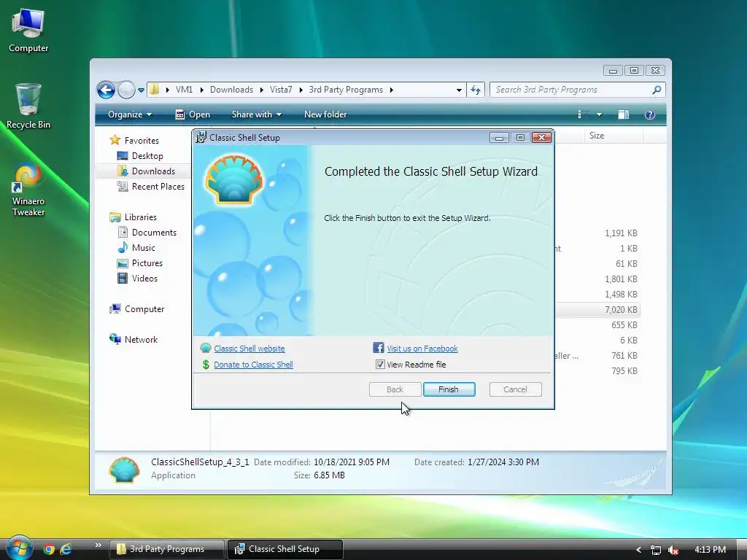Open Music library in navigation pane
The height and width of the screenshot is (560, 747).
(144, 248)
